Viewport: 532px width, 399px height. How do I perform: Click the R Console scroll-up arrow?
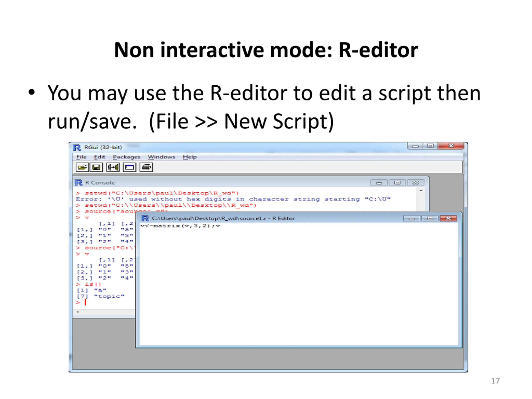(421, 191)
